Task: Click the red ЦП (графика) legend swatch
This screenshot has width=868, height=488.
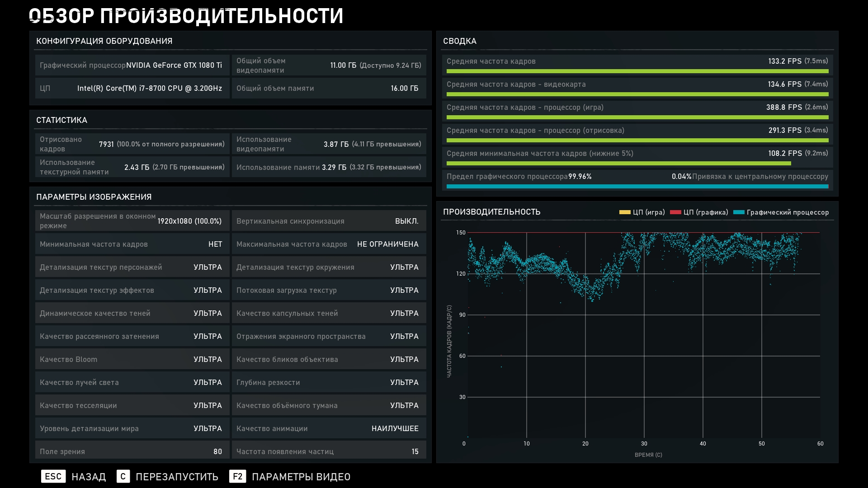Action: coord(675,212)
